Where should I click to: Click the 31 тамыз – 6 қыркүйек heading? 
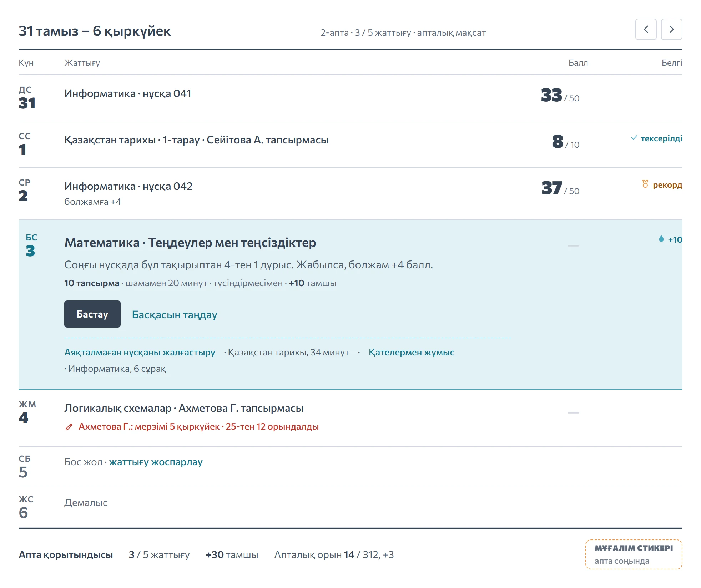tap(95, 31)
